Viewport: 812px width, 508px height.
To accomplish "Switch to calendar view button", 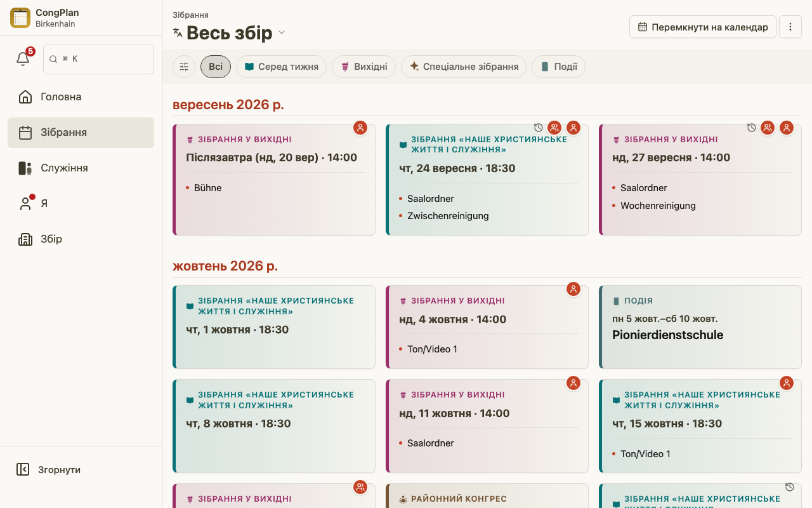I will click(703, 27).
